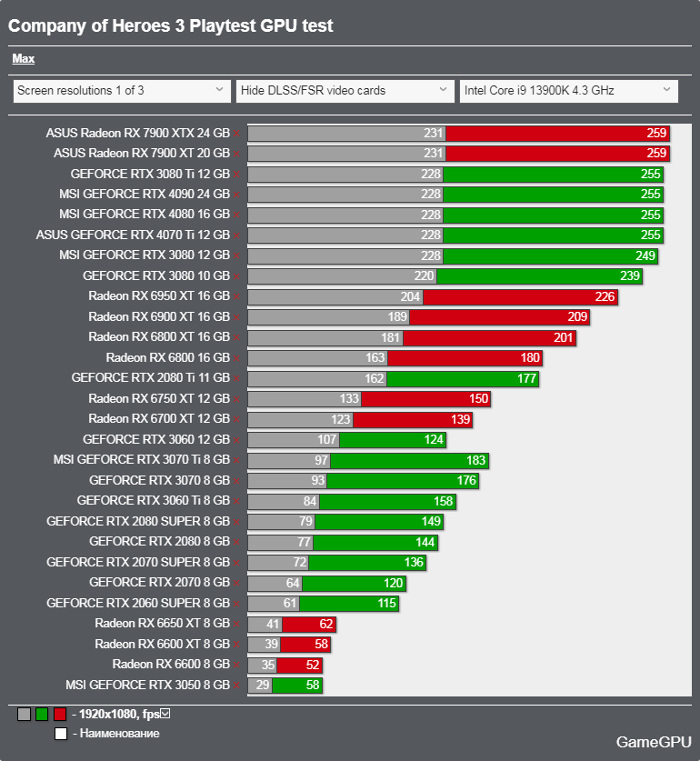This screenshot has height=761, width=700.
Task: Click X beside Radeon RX 6600 8 GB
Action: (x=236, y=665)
